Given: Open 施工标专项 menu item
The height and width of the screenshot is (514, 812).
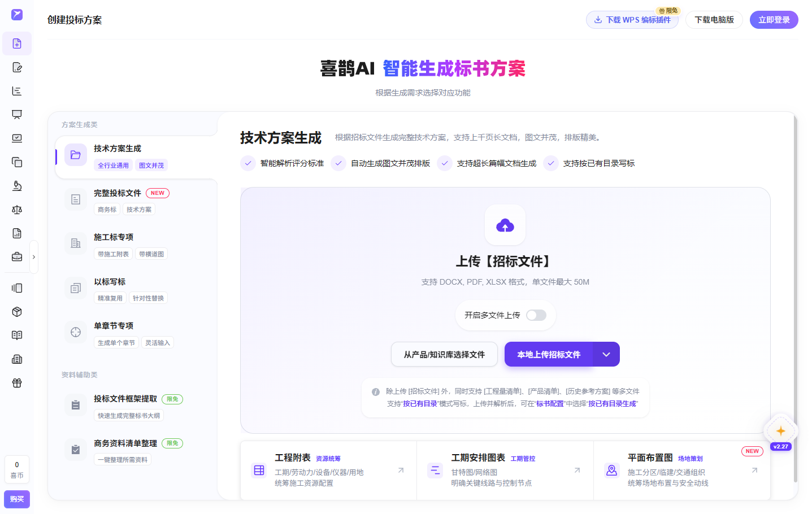Looking at the screenshot, I should point(136,245).
